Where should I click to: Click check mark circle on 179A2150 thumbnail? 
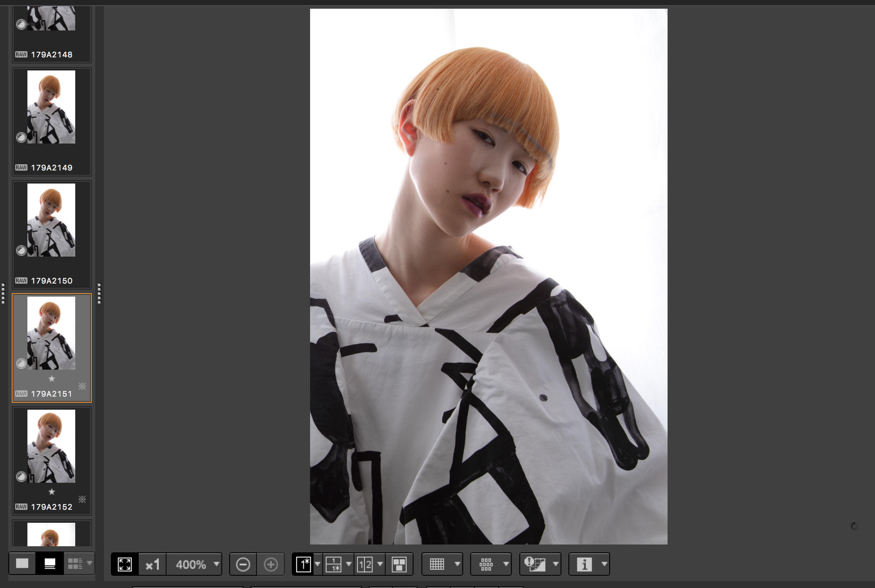coord(21,251)
